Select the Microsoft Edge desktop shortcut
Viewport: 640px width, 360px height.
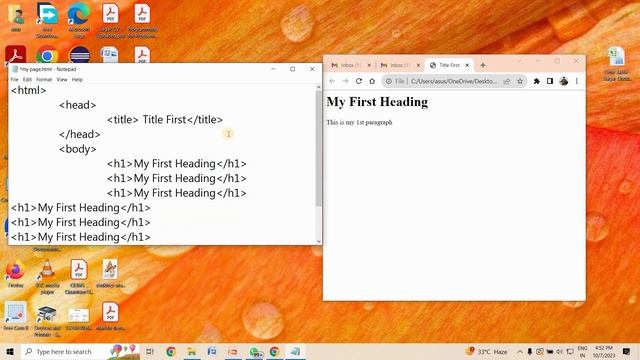click(79, 20)
